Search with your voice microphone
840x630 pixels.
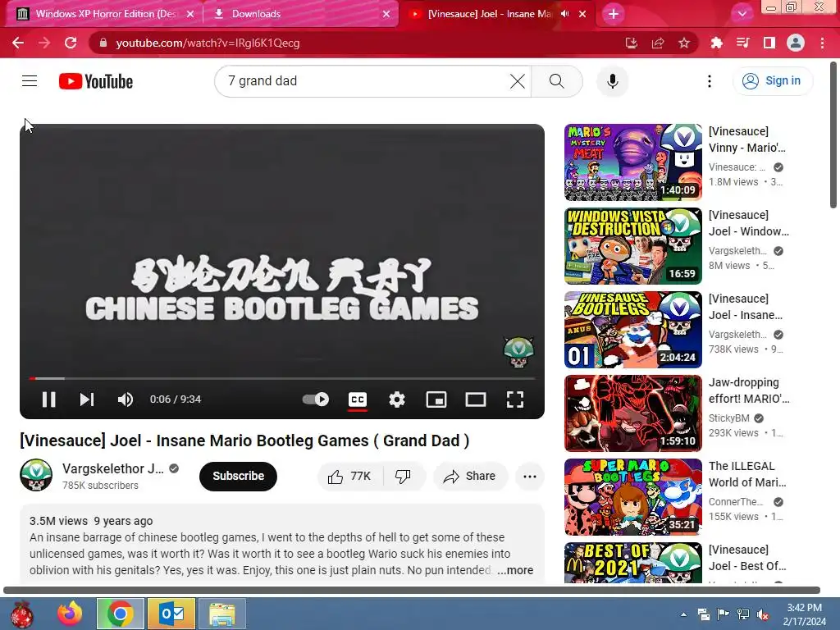point(612,81)
